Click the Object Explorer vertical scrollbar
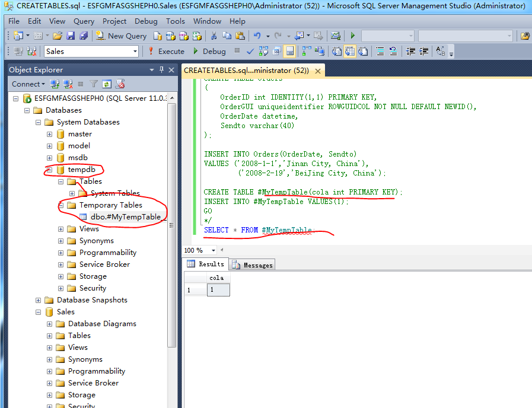Image resolution: width=532 pixels, height=408 pixels. click(171, 225)
